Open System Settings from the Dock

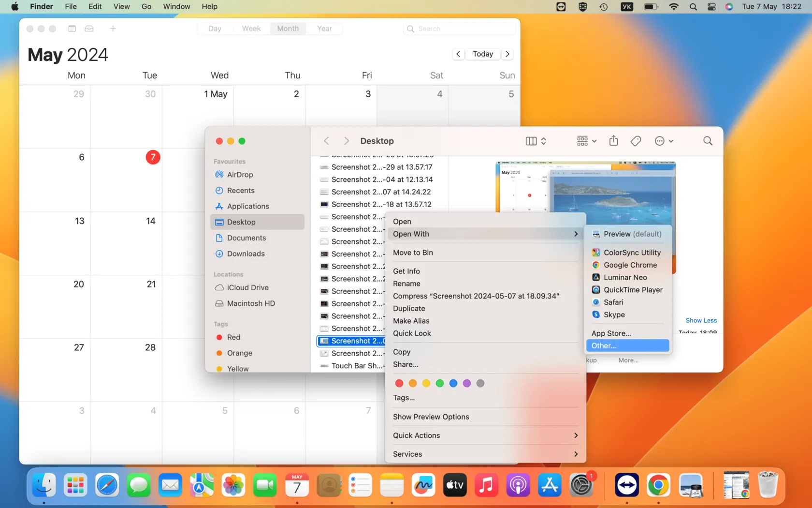click(581, 485)
